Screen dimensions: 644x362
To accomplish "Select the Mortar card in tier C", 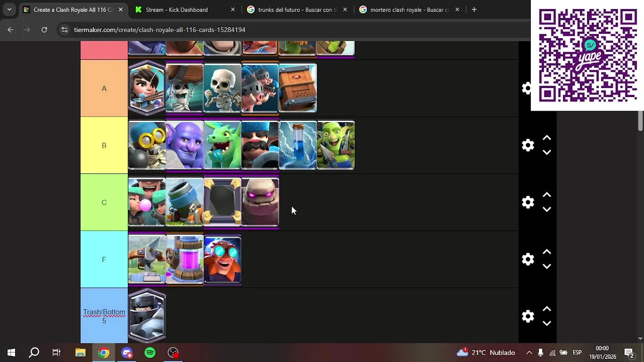I will 185,202.
